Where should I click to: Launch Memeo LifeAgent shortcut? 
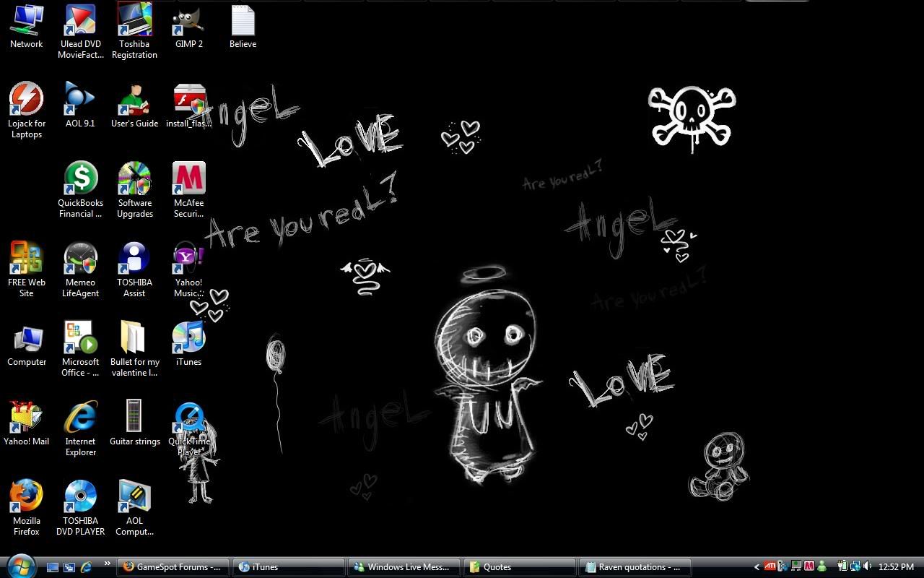click(x=81, y=269)
